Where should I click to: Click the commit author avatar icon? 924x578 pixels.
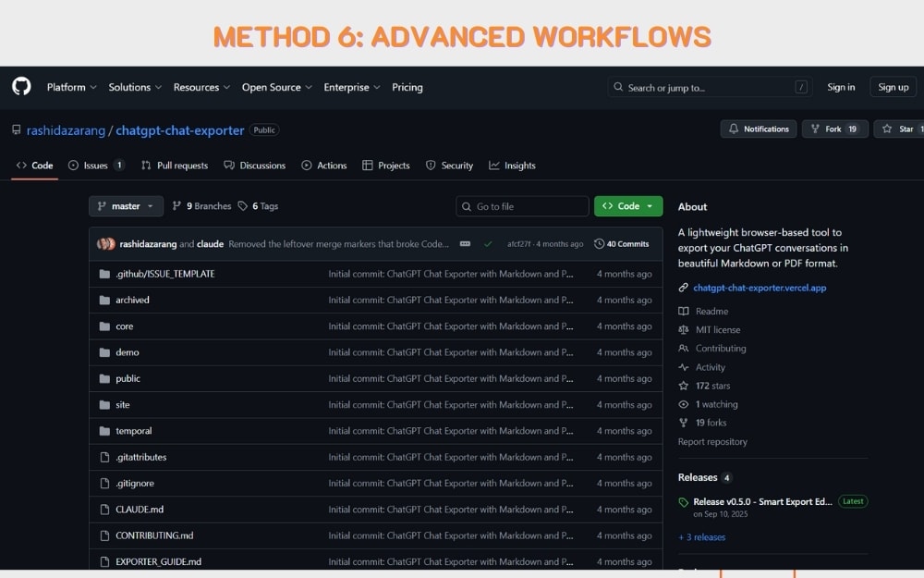(x=106, y=243)
